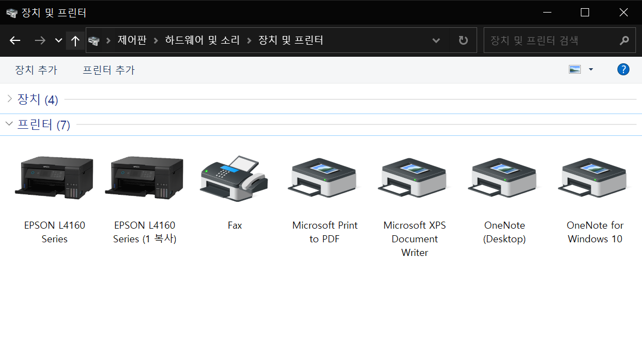Select the EPSON L4160 Series printer icon
The image size is (642, 364).
click(x=55, y=178)
